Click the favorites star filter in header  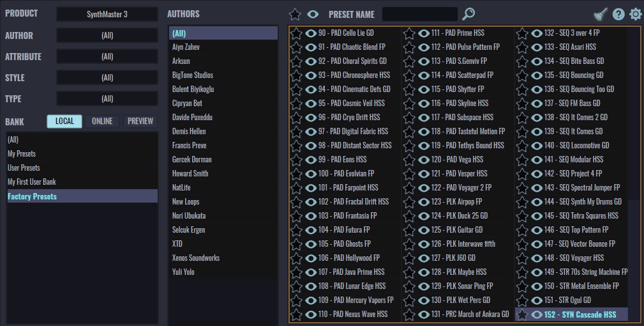pyautogui.click(x=295, y=15)
